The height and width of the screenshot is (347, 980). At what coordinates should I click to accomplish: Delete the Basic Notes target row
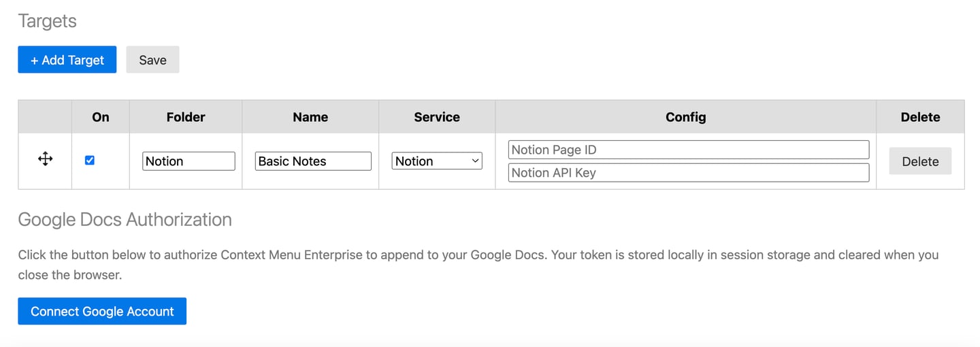click(920, 161)
